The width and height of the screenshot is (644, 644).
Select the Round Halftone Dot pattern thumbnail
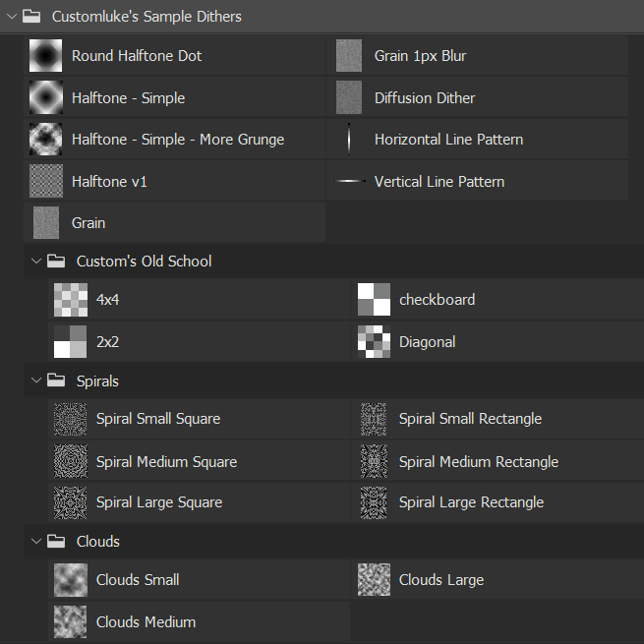point(45,56)
